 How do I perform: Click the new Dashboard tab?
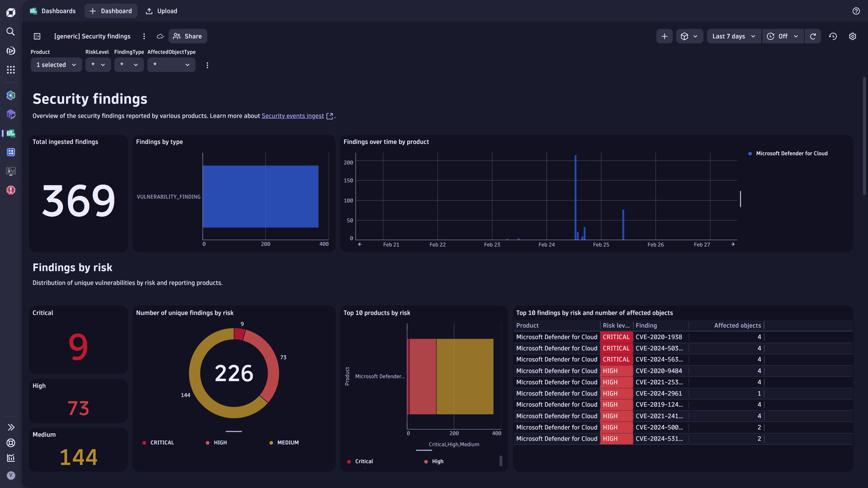click(x=111, y=11)
